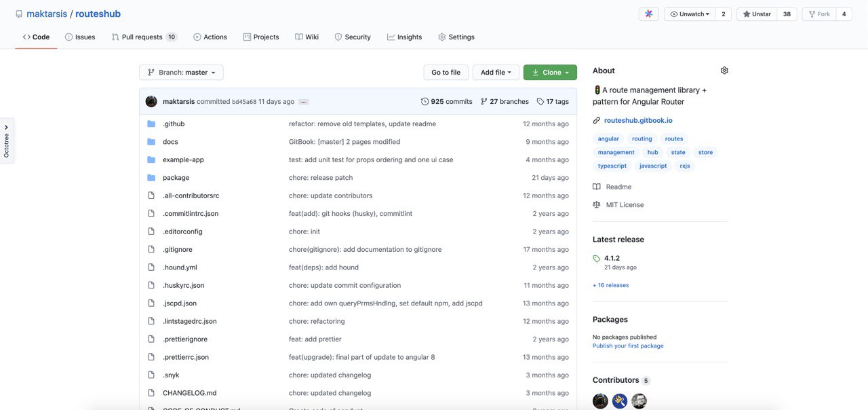Select the typescript topic tag

(612, 166)
